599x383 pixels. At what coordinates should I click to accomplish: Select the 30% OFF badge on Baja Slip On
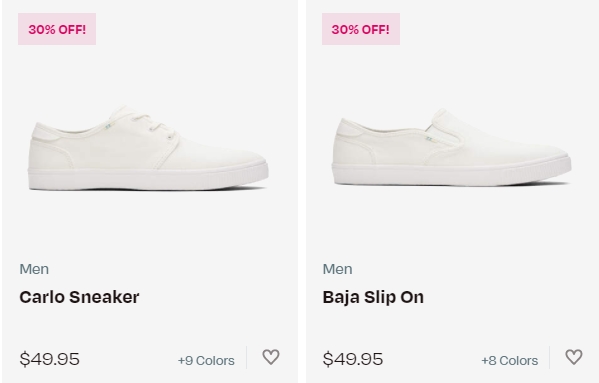click(361, 29)
